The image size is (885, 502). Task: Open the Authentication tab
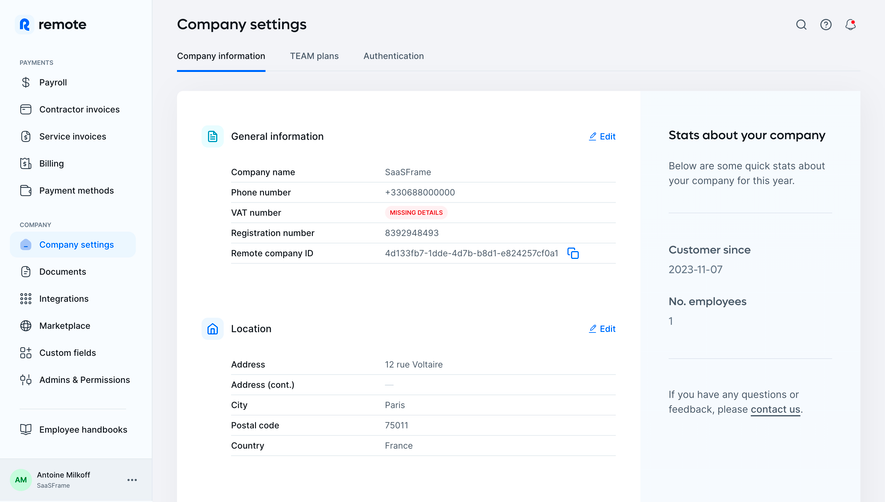pyautogui.click(x=393, y=56)
